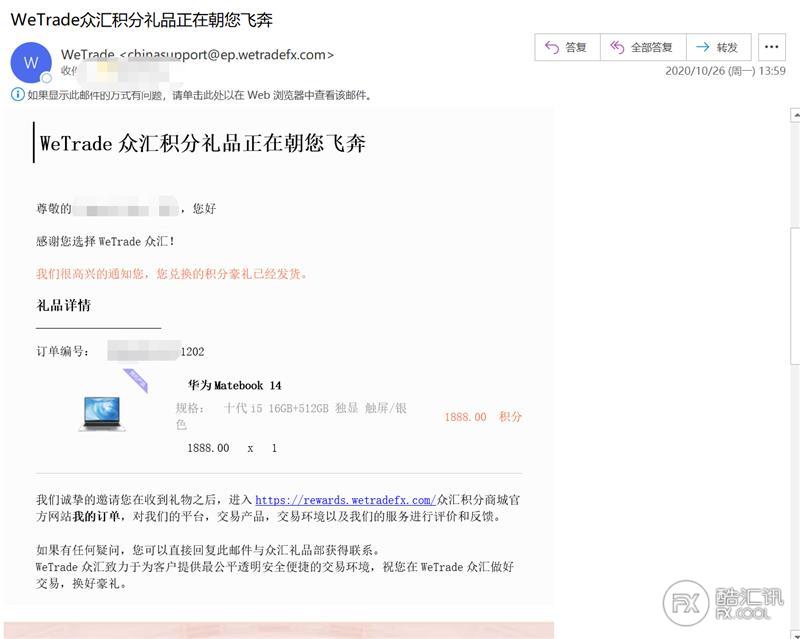Click the email subject line at top
This screenshot has height=639, width=800.
(142, 20)
